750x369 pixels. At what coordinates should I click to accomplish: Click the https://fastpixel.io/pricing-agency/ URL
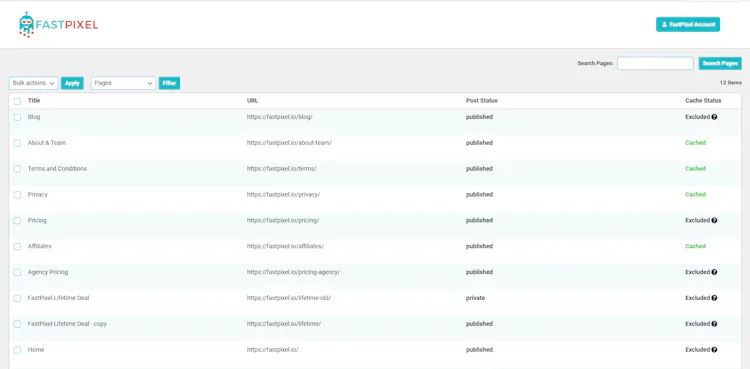[294, 272]
